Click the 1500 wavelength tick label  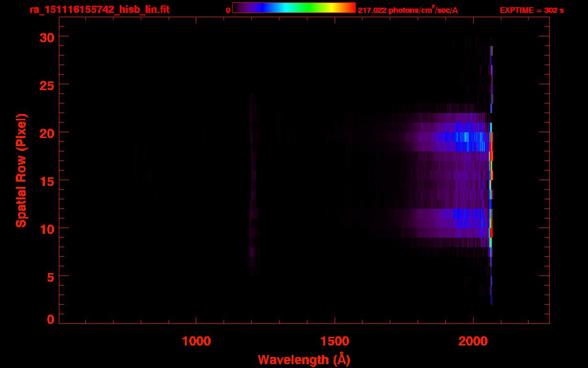pyautogui.click(x=335, y=341)
